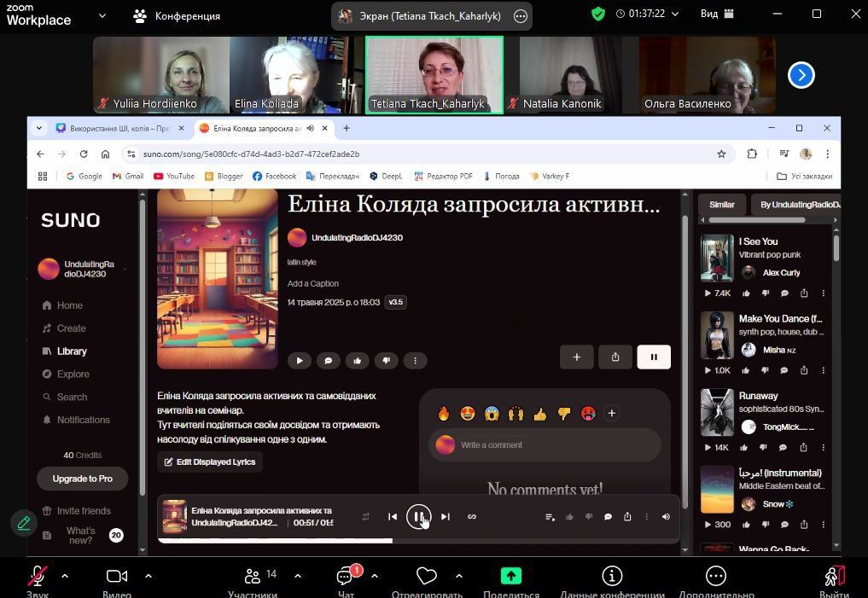Open the YouTube bookmark
Screen dimensions: 868x598
[x=174, y=176]
